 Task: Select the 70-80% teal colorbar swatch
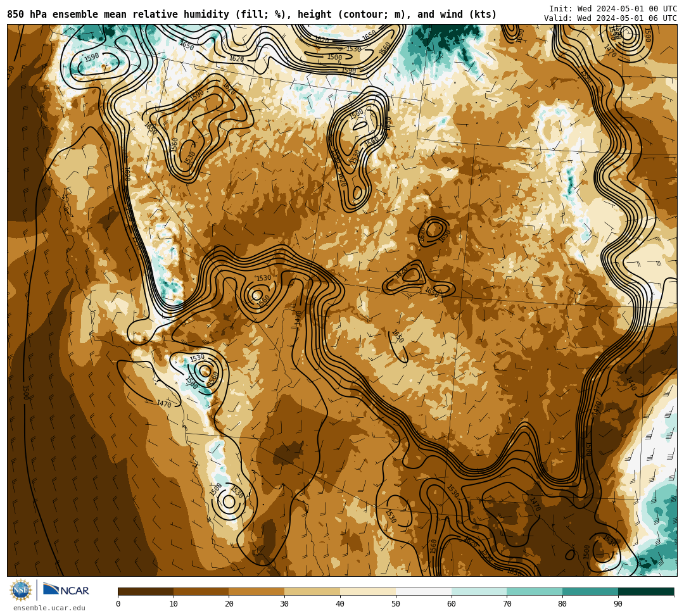click(x=535, y=591)
